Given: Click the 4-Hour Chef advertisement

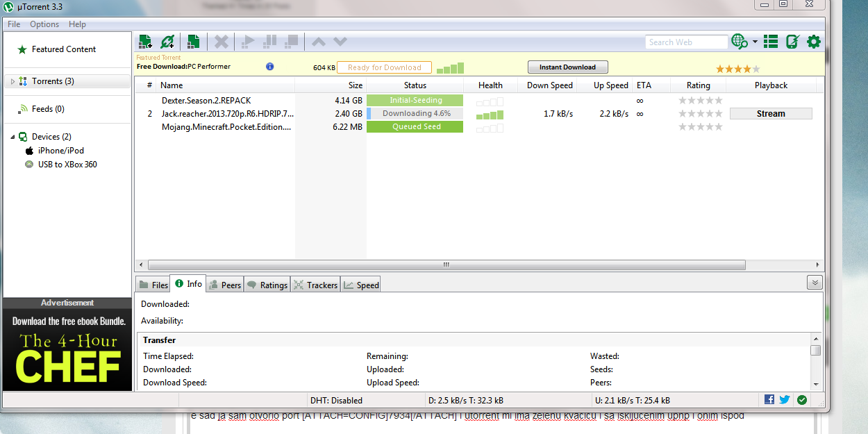Looking at the screenshot, I should [x=67, y=349].
